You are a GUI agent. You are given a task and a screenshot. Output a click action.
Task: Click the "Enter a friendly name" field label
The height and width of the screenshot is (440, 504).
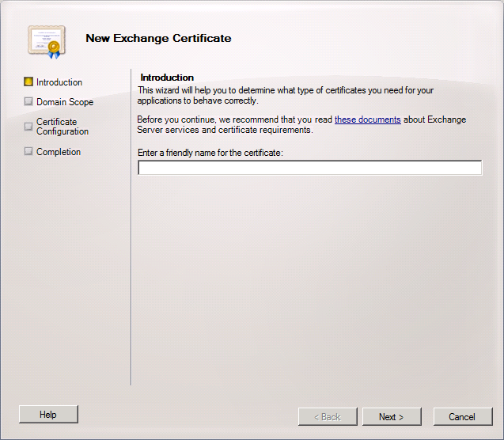(210, 152)
